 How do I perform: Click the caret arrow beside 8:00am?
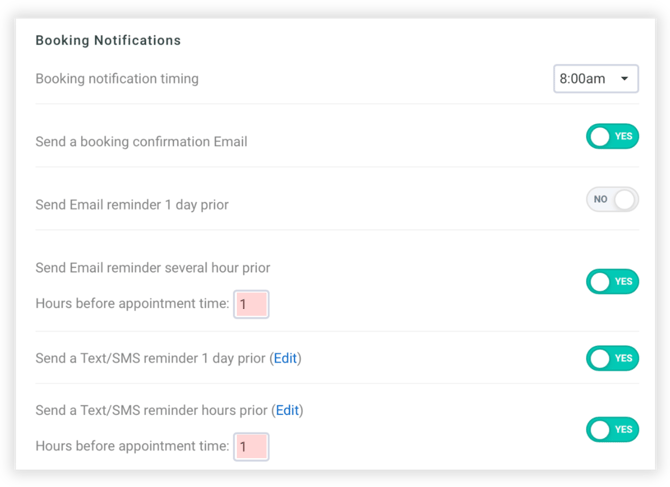tap(625, 78)
